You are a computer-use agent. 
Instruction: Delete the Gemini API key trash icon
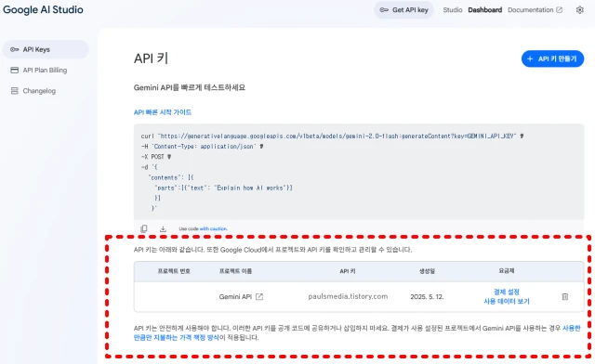pos(565,296)
